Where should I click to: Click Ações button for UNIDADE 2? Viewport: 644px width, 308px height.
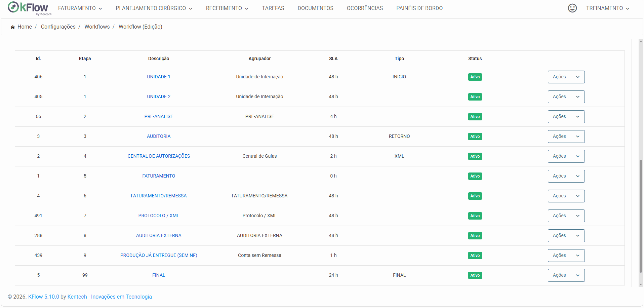click(x=559, y=97)
